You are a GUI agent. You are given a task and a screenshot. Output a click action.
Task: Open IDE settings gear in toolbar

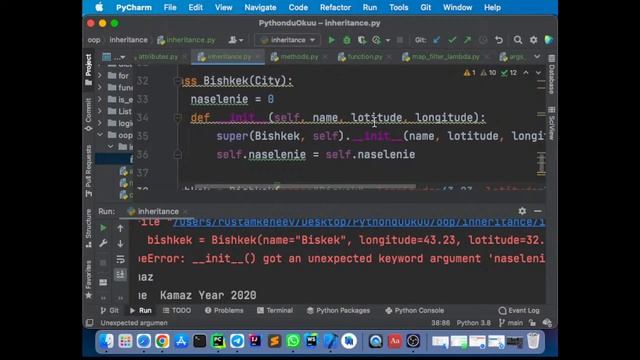click(x=533, y=40)
